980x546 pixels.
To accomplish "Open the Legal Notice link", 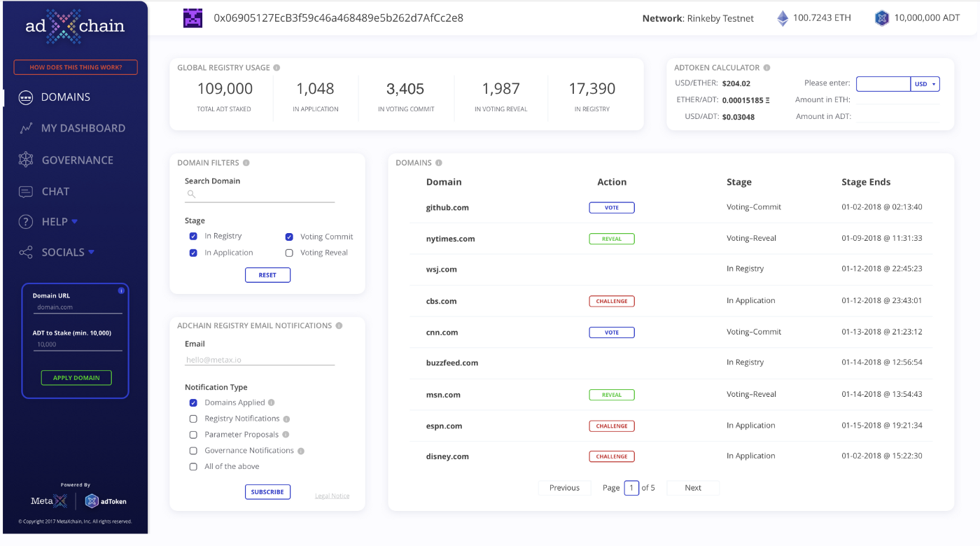I will coord(332,496).
